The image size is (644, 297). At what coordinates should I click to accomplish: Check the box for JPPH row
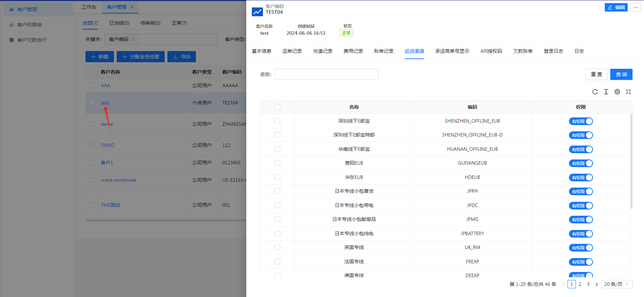278,191
